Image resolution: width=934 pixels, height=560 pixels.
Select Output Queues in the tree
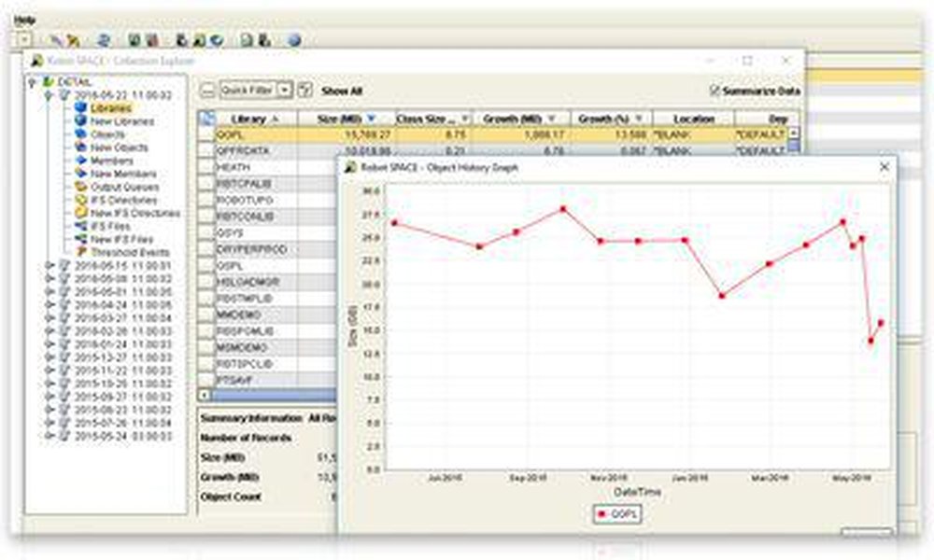click(x=124, y=187)
